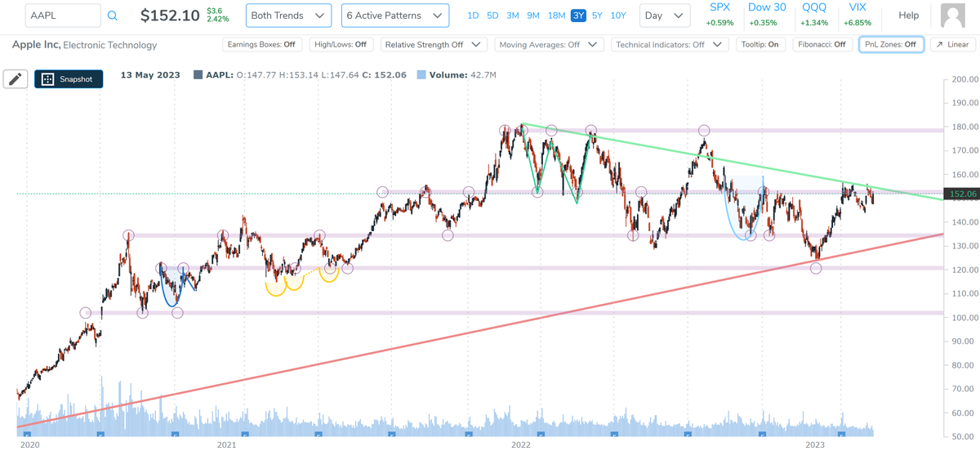Click the 200.00 price axis label
Screen dimensions: 980x451
963,79
